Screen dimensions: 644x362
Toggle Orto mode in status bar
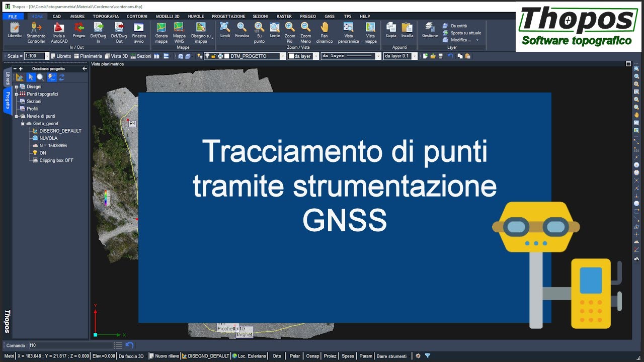(277, 356)
